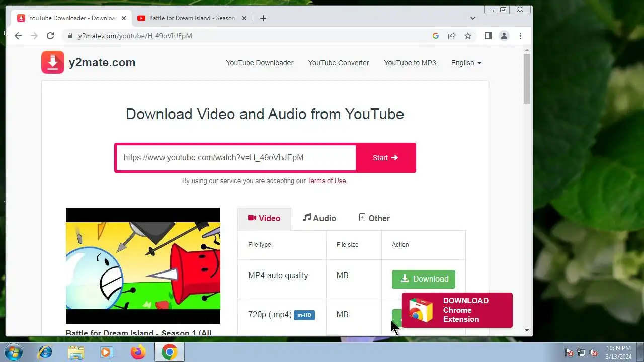Open the Windows Start button
644x362 pixels.
tap(13, 352)
